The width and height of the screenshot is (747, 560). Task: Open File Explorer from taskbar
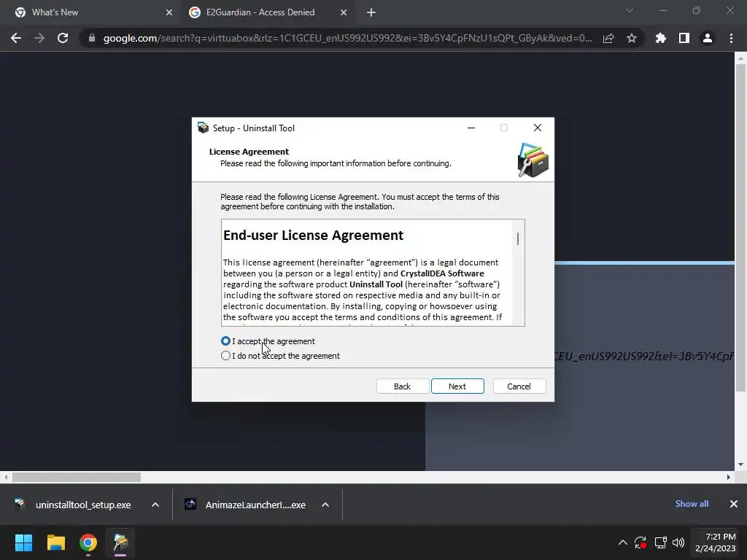pos(55,542)
